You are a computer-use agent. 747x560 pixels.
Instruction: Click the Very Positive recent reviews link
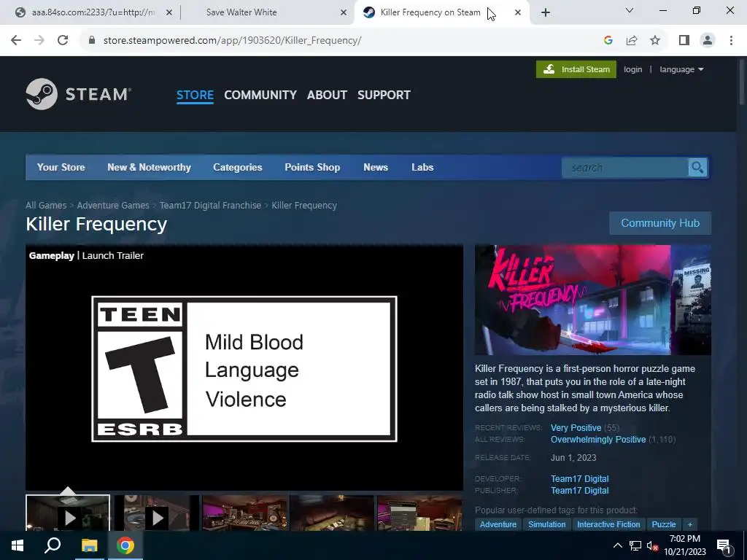click(x=576, y=427)
